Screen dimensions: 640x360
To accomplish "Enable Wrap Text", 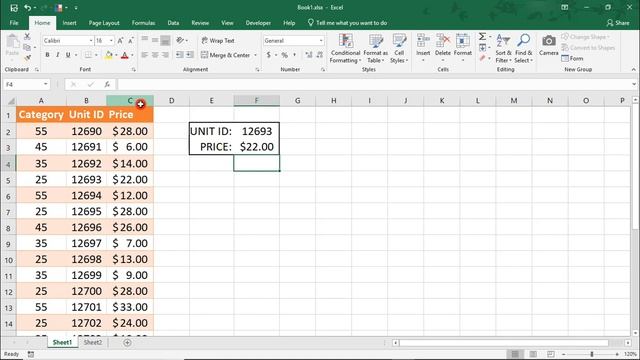I will [x=218, y=40].
